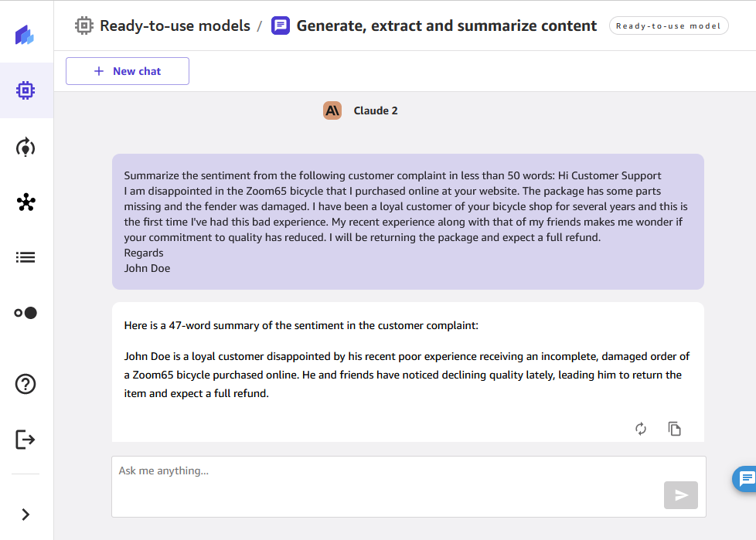This screenshot has height=540, width=756.
Task: Regenerate the Claude response
Action: (641, 429)
